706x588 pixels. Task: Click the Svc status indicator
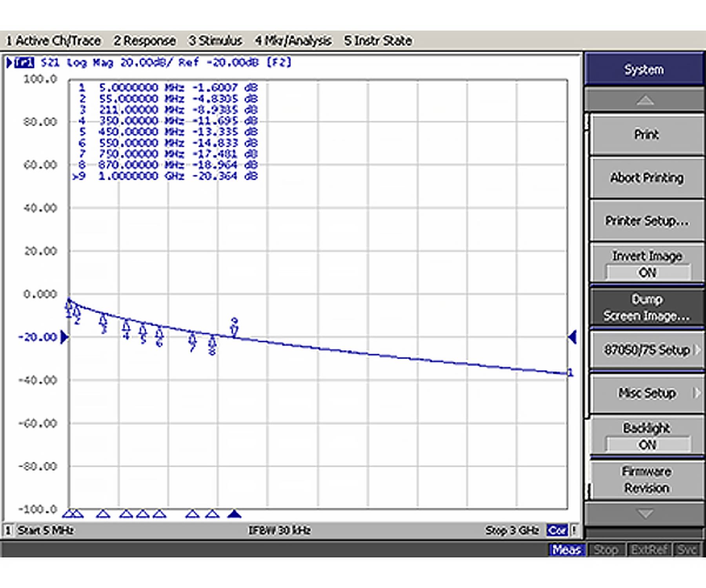(x=687, y=550)
